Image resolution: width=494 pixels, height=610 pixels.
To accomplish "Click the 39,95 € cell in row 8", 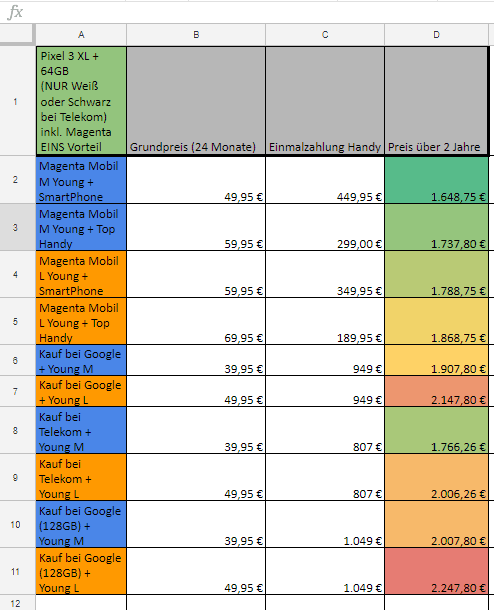I will click(196, 430).
